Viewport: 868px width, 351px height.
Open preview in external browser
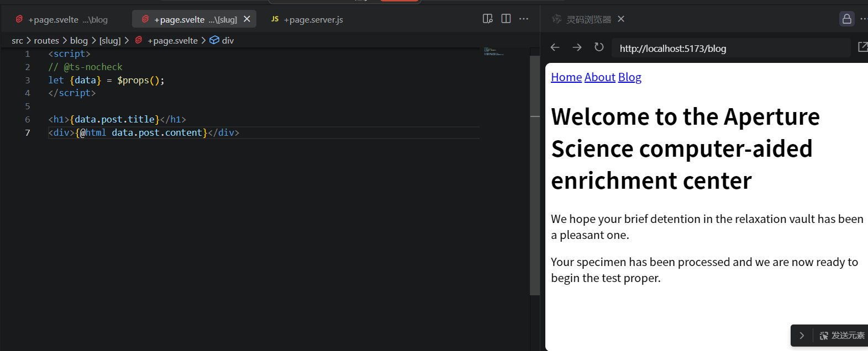click(x=862, y=47)
